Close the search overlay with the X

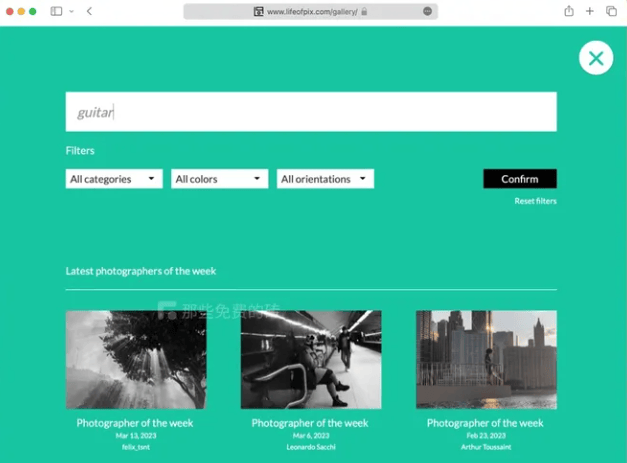596,58
